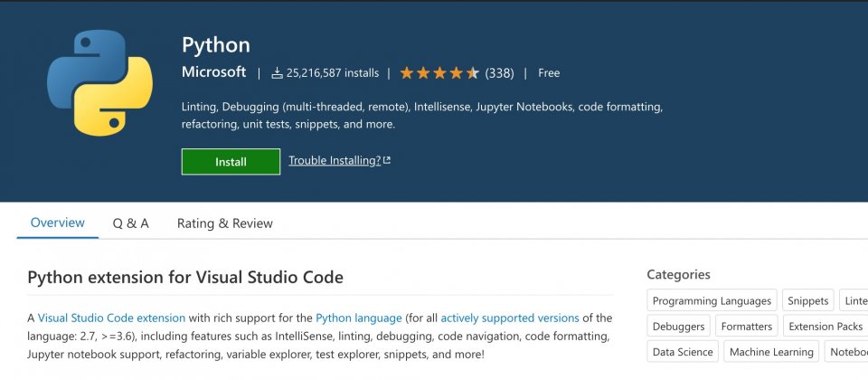Switch to the Overview tab
868x380 pixels.
tap(58, 223)
